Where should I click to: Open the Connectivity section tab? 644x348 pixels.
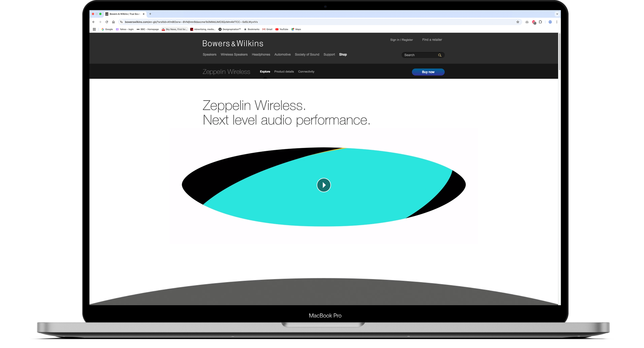tap(306, 72)
